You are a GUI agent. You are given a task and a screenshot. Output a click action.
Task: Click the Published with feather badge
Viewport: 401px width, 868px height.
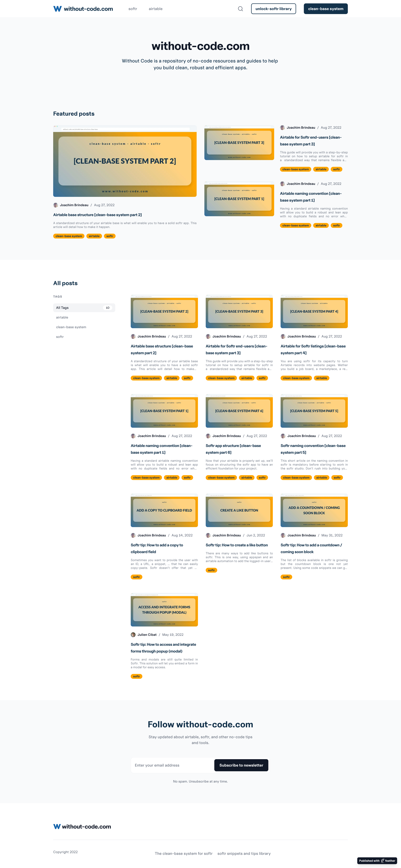pos(377,861)
